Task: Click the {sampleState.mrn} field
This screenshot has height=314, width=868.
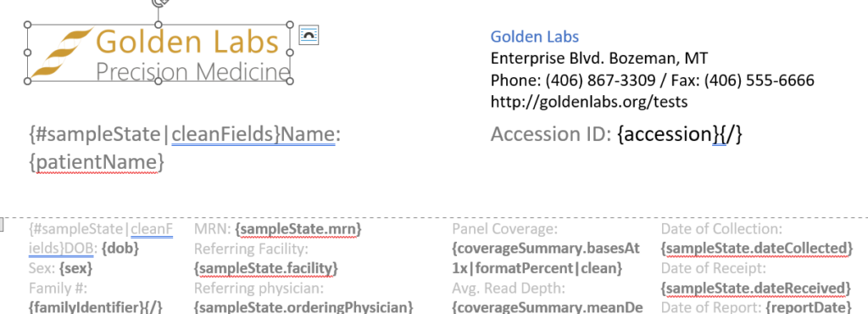Action: click(298, 229)
